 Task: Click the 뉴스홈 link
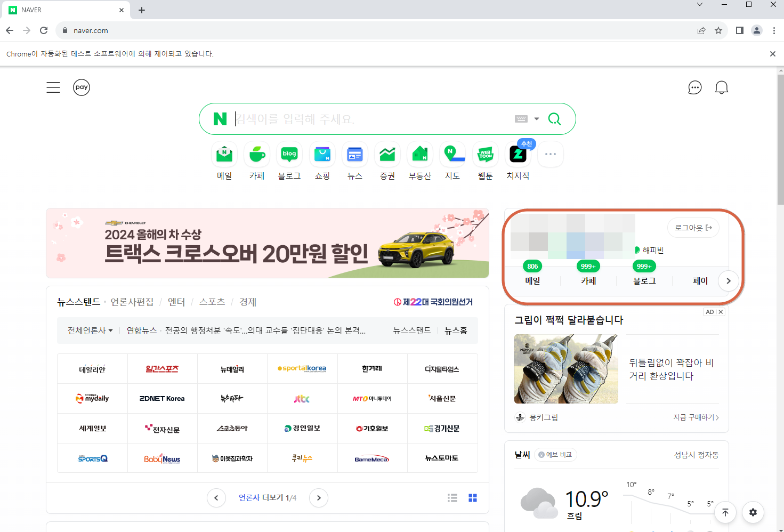[456, 331]
